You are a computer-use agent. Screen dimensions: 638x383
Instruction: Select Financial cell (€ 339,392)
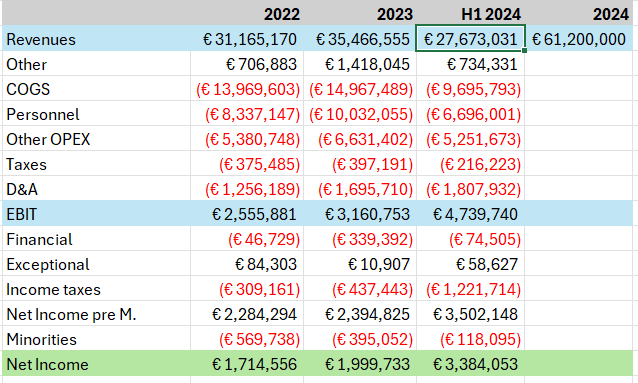point(360,239)
